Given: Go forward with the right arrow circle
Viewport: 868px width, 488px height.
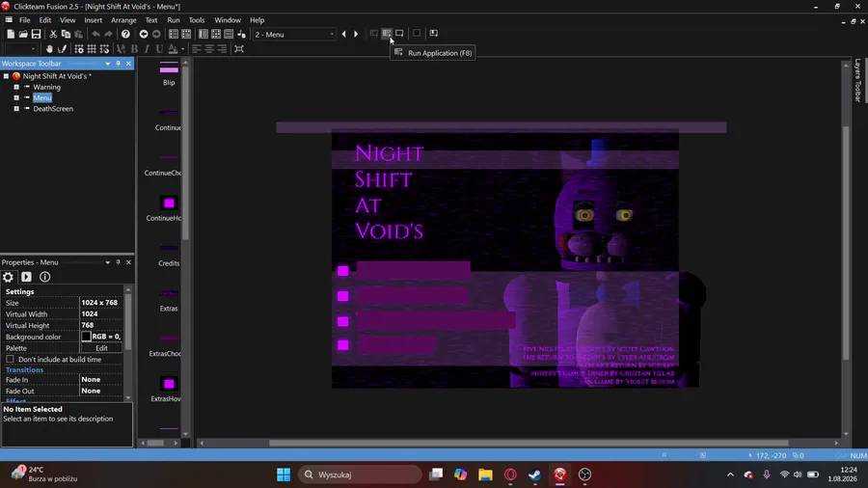Looking at the screenshot, I should [156, 35].
